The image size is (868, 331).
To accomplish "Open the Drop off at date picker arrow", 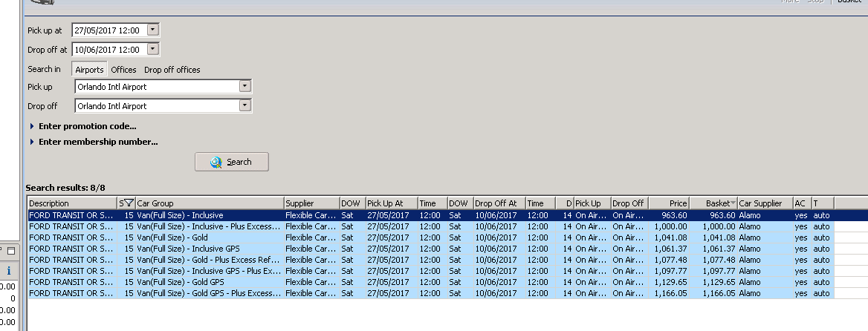I will point(153,49).
